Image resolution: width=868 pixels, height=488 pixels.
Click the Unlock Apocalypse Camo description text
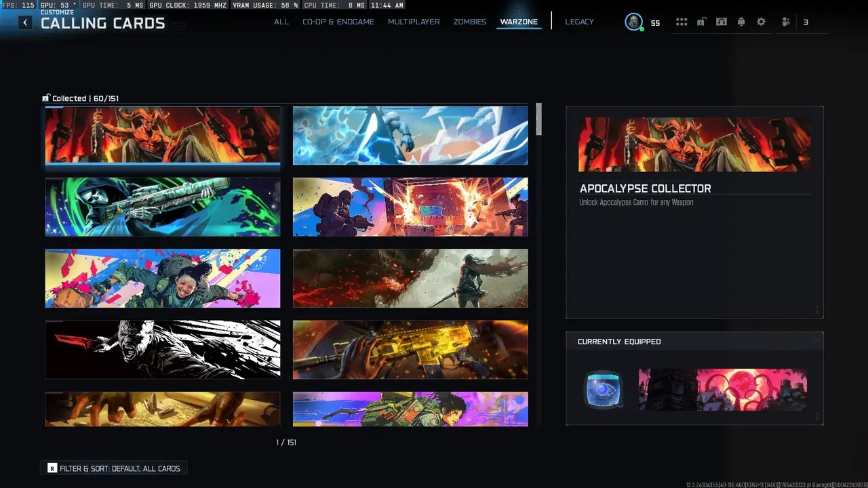(x=636, y=202)
